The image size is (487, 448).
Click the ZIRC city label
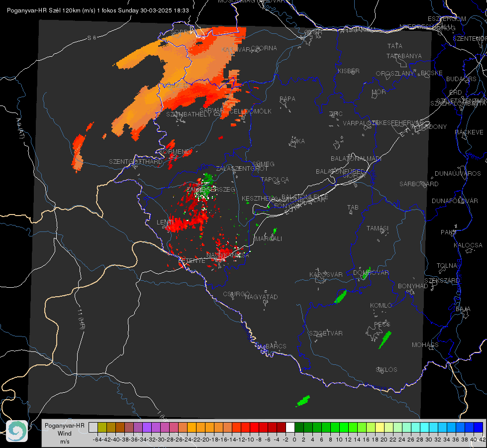(336, 114)
